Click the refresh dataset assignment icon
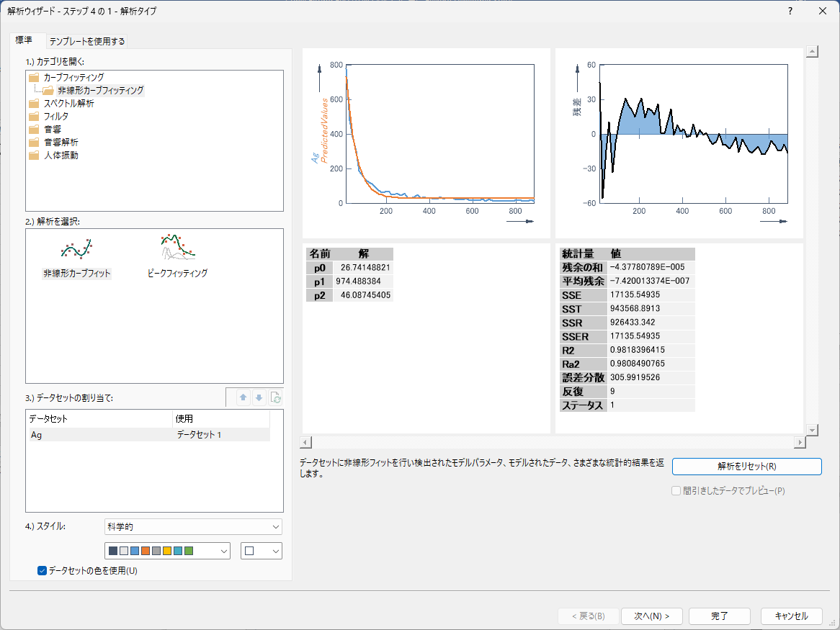Image resolution: width=840 pixels, height=630 pixels. coord(275,398)
